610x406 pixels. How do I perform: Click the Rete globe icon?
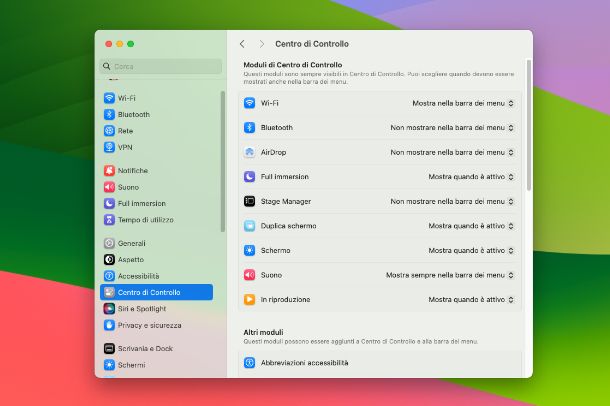click(109, 131)
